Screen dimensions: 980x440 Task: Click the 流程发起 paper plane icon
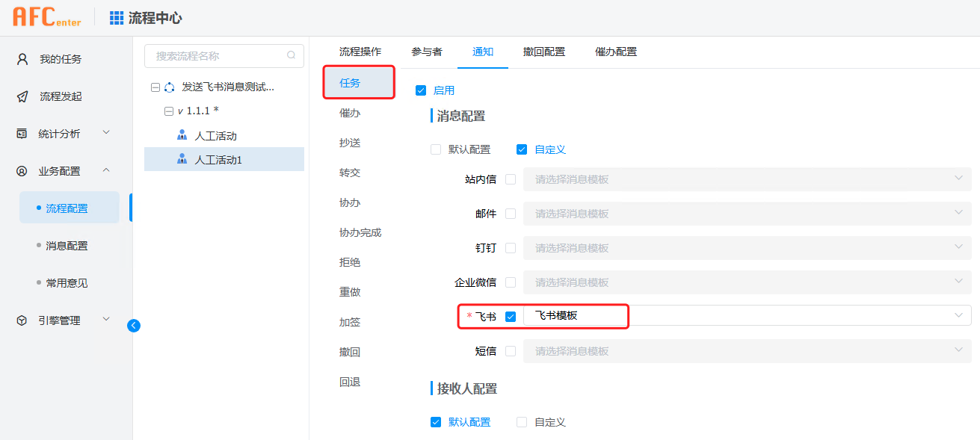pyautogui.click(x=22, y=96)
